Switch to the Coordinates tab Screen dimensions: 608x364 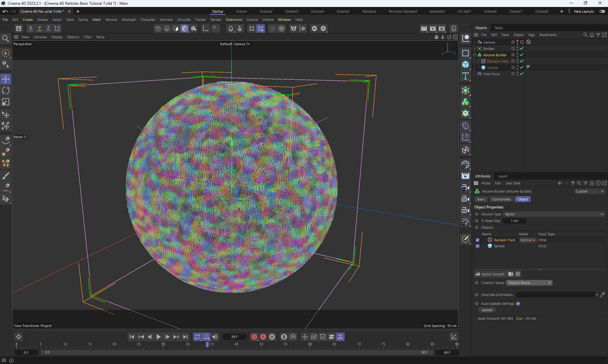[x=501, y=199]
